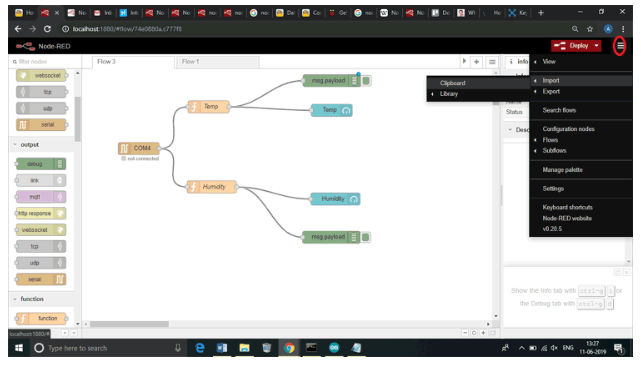Open the Deploy dropdown arrow
The height and width of the screenshot is (369, 641).
pyautogui.click(x=597, y=46)
